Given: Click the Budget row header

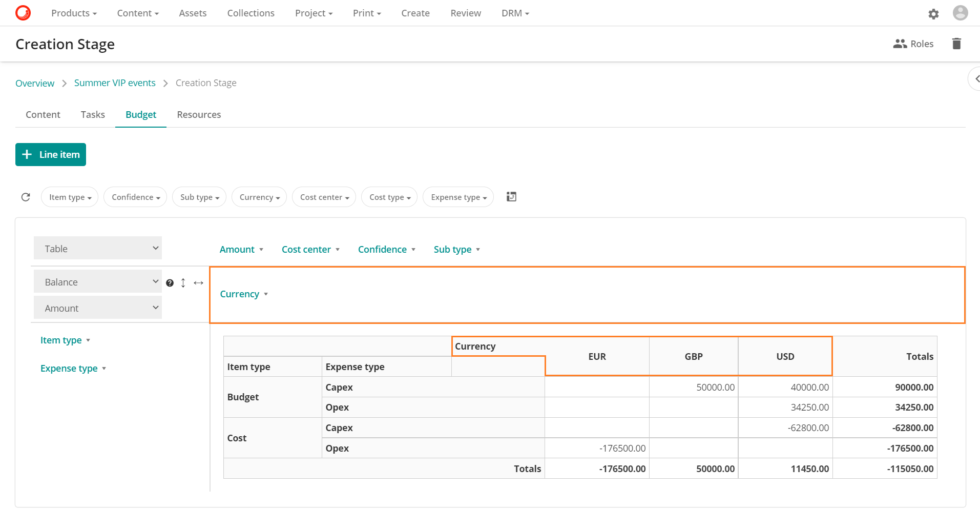Looking at the screenshot, I should point(273,397).
